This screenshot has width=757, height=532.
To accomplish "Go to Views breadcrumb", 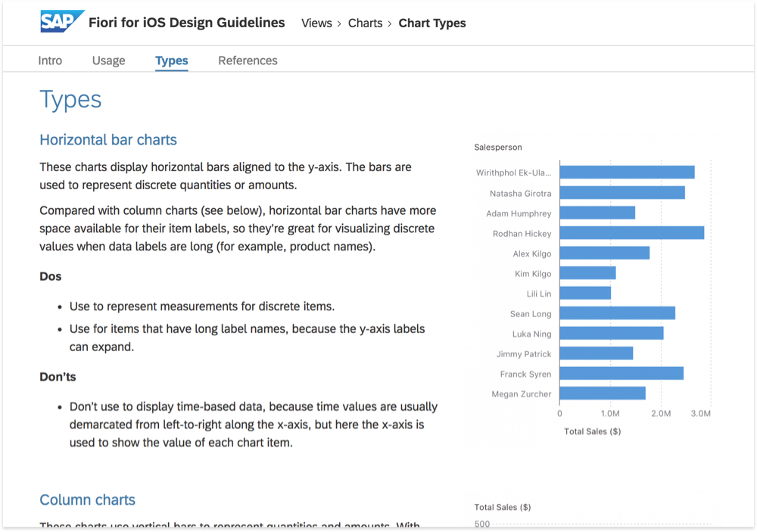I will coord(316,23).
